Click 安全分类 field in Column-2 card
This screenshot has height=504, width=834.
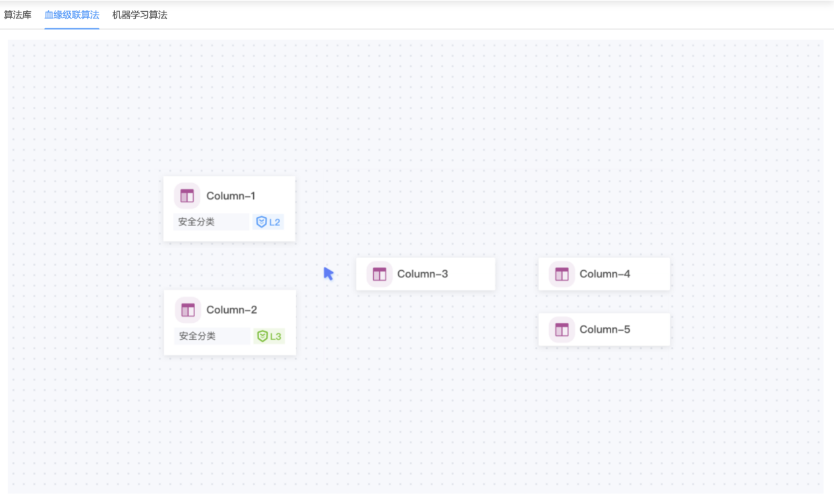[212, 336]
